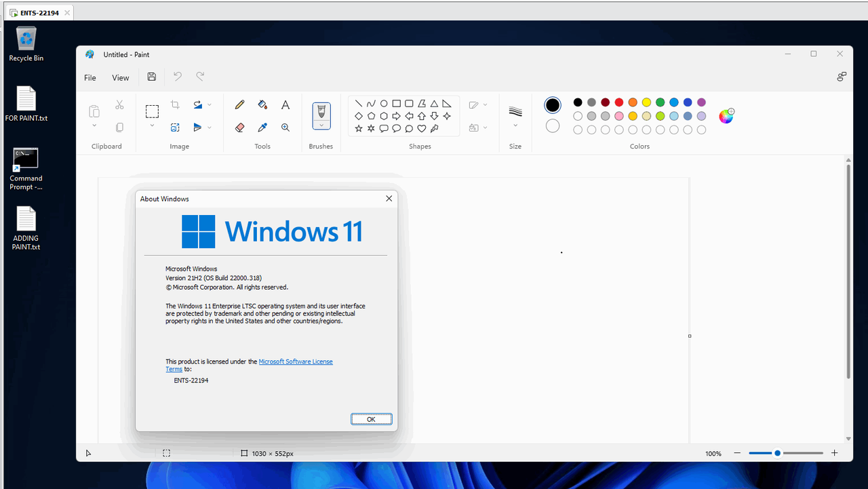Screen dimensions: 868x489
Task: Pick the orange color swatch
Action: tap(633, 102)
